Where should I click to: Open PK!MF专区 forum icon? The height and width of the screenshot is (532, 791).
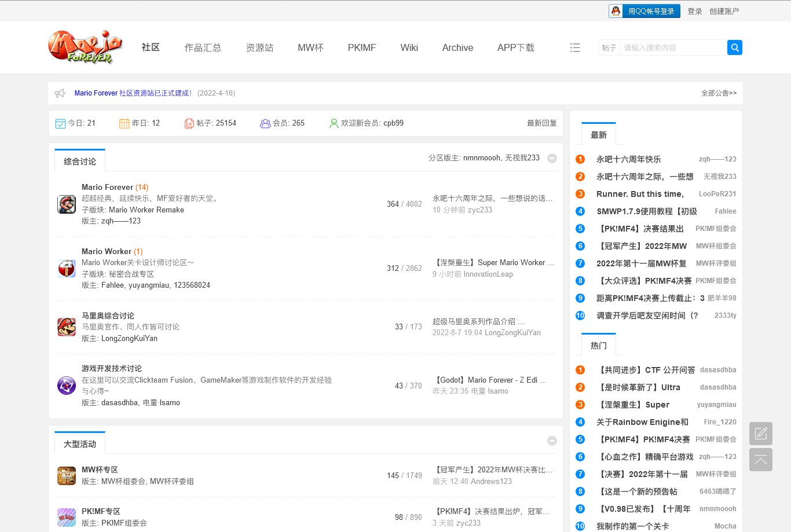tap(67, 517)
